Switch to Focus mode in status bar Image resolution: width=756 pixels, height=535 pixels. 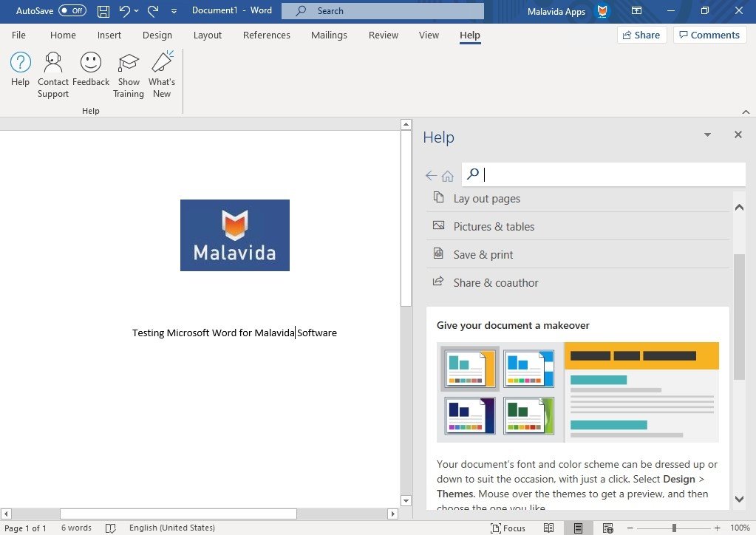(x=508, y=528)
